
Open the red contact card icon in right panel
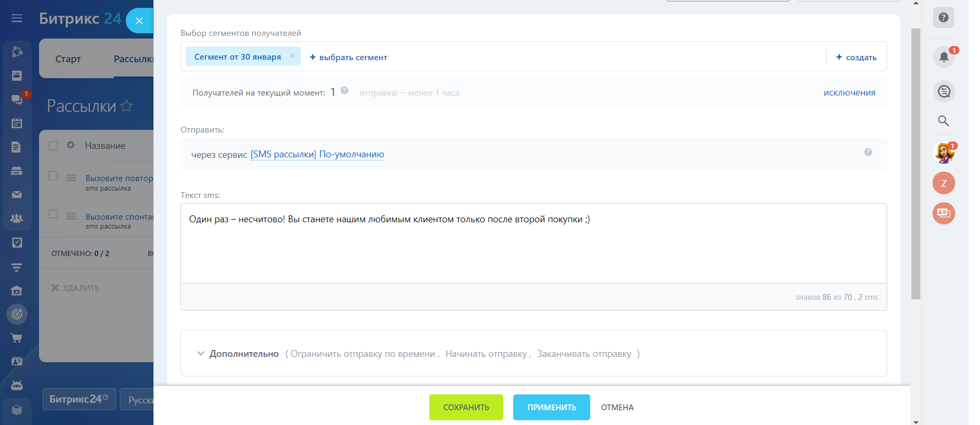[944, 213]
